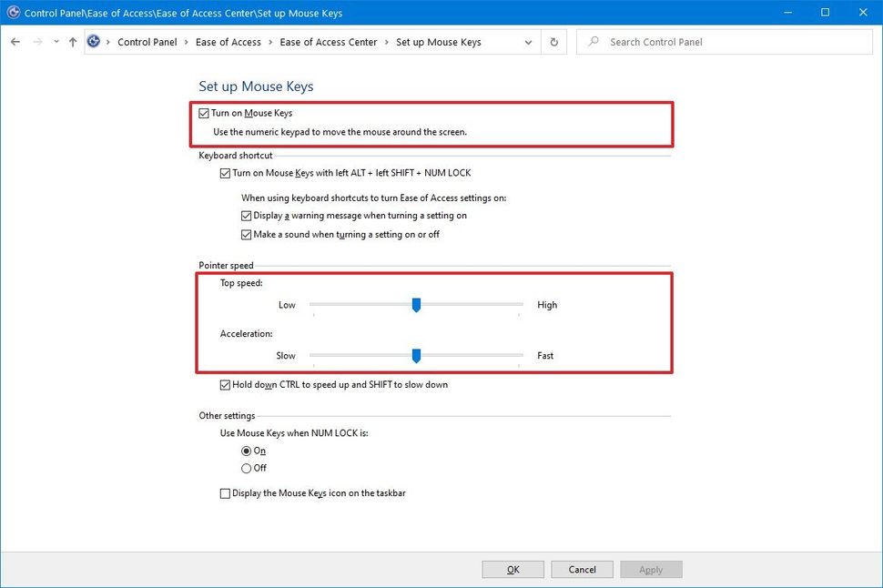Select Off for Use Mouse Keys when NUM LOCK
This screenshot has width=883, height=588.
coord(244,468)
